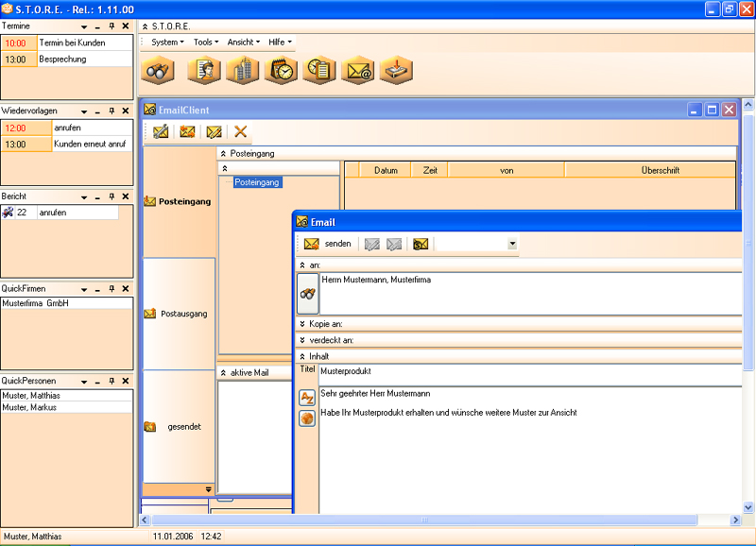Image resolution: width=756 pixels, height=546 pixels.
Task: Click the first greyed envelope icon beside senden
Action: coord(371,245)
